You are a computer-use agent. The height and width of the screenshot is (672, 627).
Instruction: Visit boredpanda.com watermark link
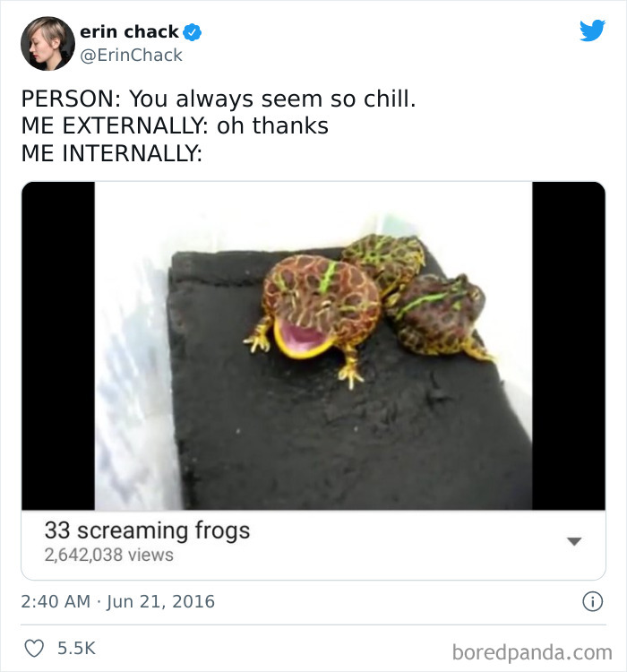[532, 652]
